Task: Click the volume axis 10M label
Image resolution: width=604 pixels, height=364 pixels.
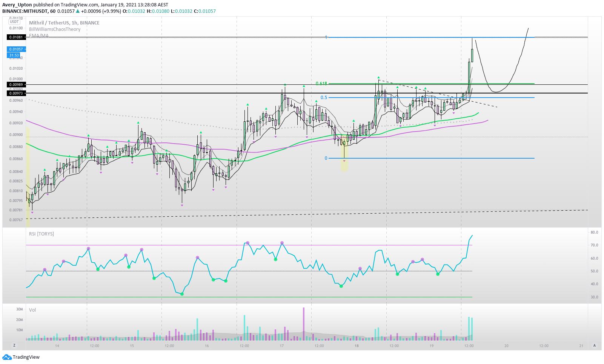Action: coord(20,330)
